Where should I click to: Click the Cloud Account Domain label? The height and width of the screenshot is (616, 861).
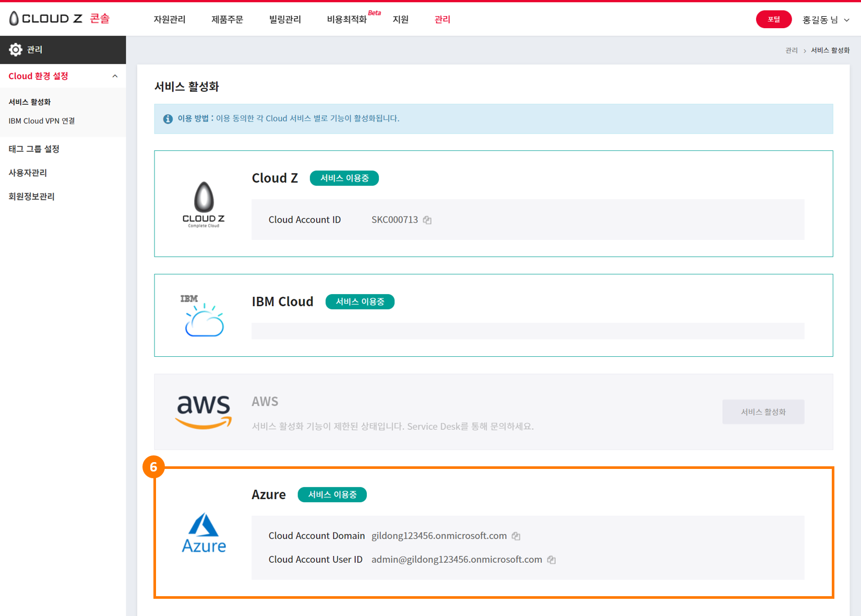pyautogui.click(x=317, y=536)
